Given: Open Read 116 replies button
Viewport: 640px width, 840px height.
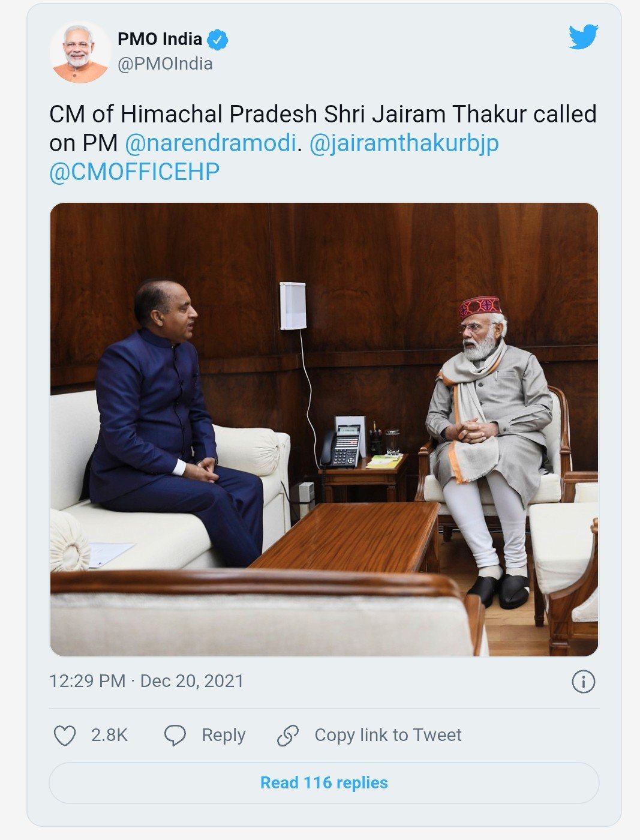Looking at the screenshot, I should [324, 783].
